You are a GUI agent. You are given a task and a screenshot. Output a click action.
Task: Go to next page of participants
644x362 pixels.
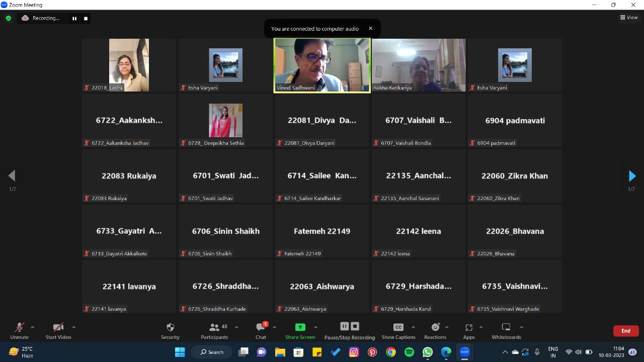pos(632,176)
